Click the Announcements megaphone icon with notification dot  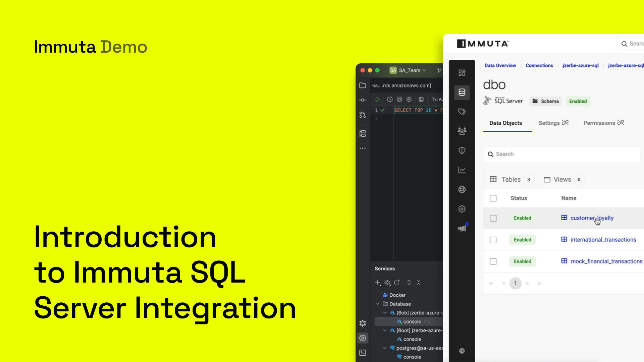(462, 227)
